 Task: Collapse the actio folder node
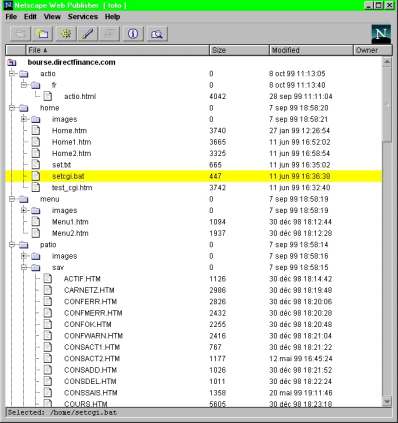click(12, 73)
